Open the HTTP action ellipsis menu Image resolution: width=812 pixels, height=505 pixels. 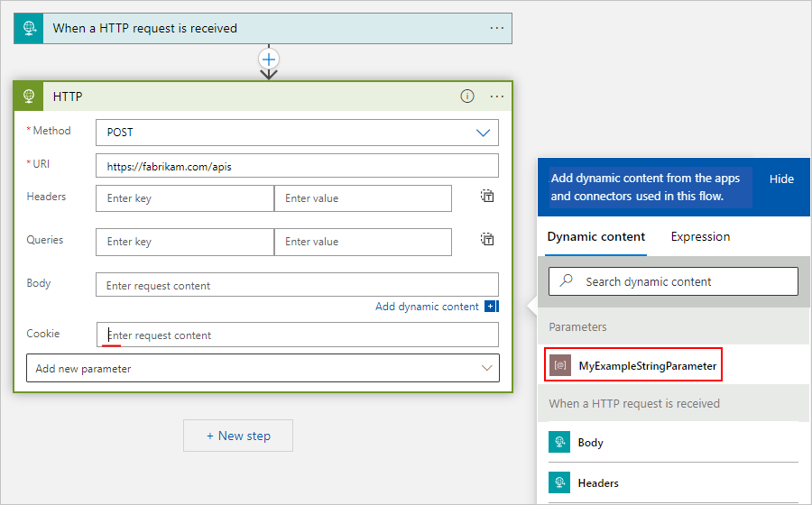tap(497, 96)
